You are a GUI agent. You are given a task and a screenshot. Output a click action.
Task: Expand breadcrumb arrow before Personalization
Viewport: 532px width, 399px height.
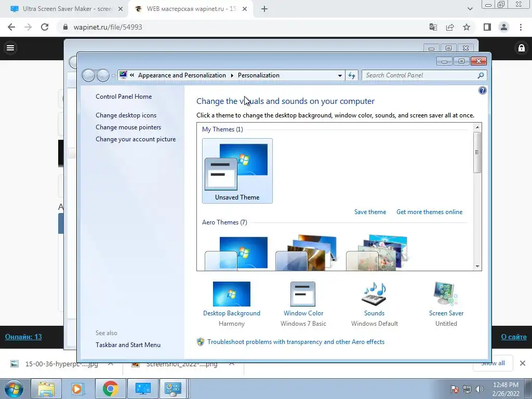[232, 75]
